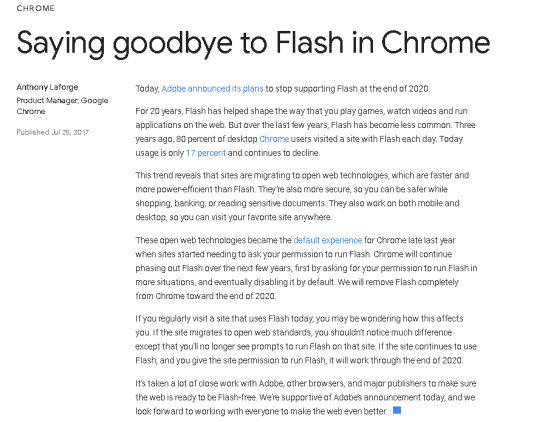
Task: Open the CHROME category label
Action: (36, 8)
